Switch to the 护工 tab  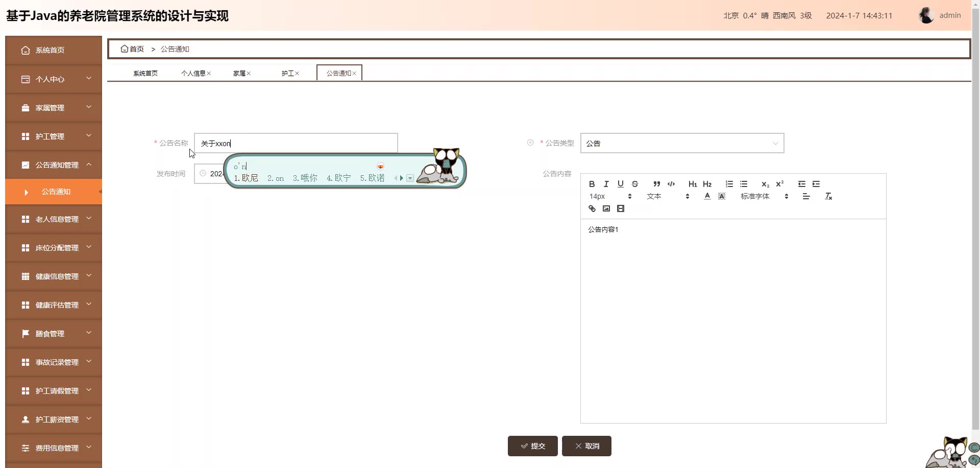(x=287, y=73)
